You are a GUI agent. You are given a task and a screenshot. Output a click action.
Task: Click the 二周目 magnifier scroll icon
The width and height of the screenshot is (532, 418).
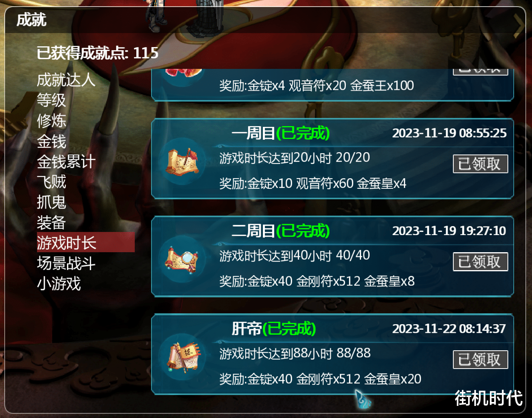click(x=182, y=259)
